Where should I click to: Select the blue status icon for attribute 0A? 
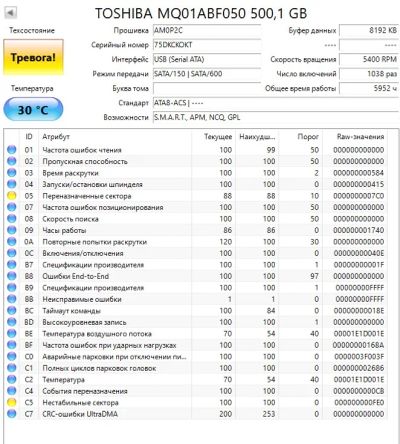[12, 242]
